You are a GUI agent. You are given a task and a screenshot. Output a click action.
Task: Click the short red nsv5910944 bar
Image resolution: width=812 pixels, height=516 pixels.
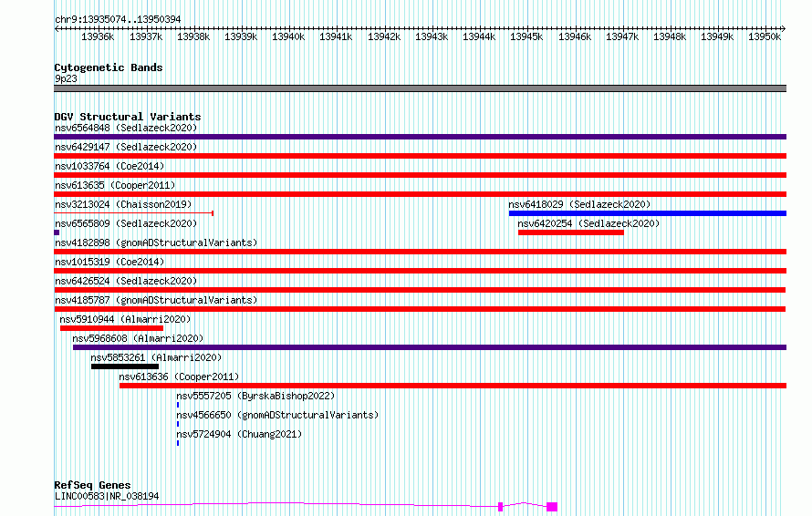pos(112,328)
